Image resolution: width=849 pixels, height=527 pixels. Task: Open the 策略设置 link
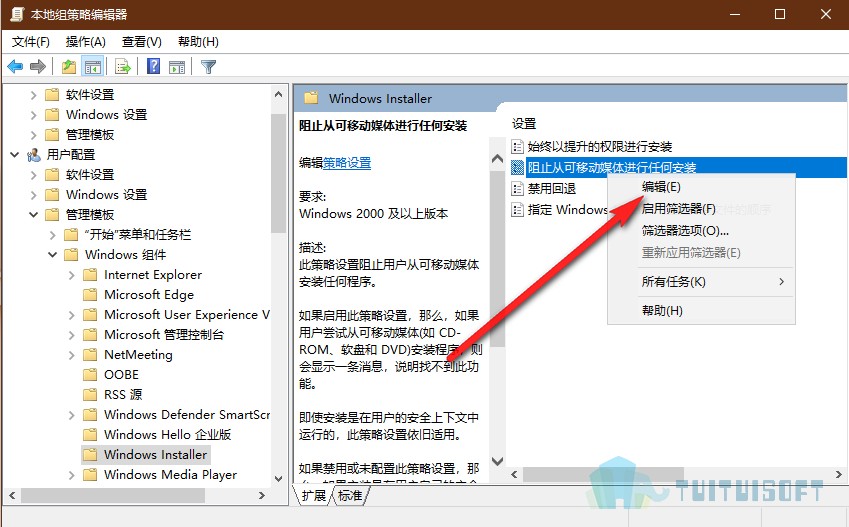coord(347,162)
